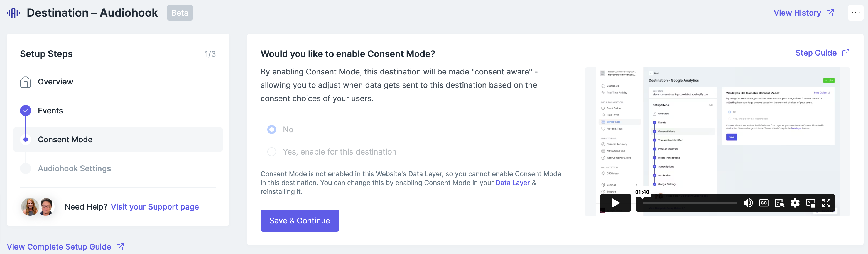The height and width of the screenshot is (254, 868).
Task: Mute the video with the speaker icon
Action: coord(748,203)
